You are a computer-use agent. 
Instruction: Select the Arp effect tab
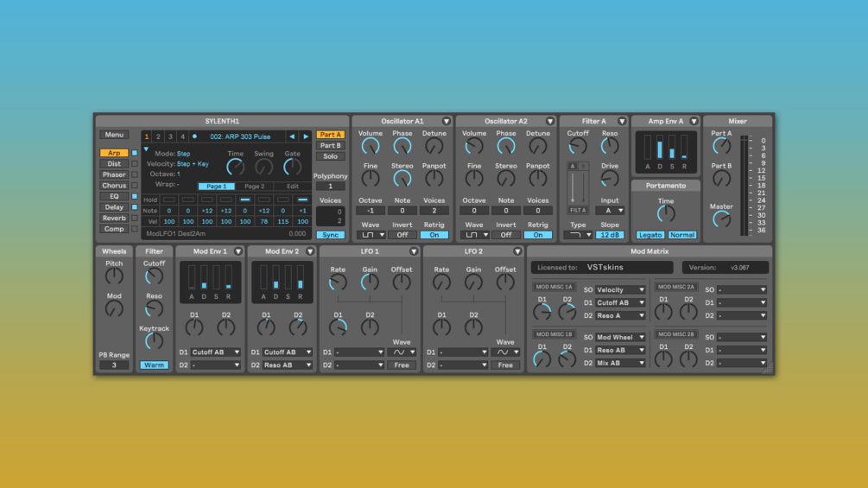(x=114, y=153)
